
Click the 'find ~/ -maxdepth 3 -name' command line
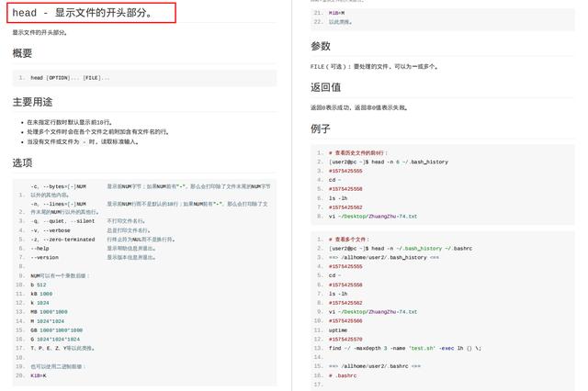tap(405, 348)
